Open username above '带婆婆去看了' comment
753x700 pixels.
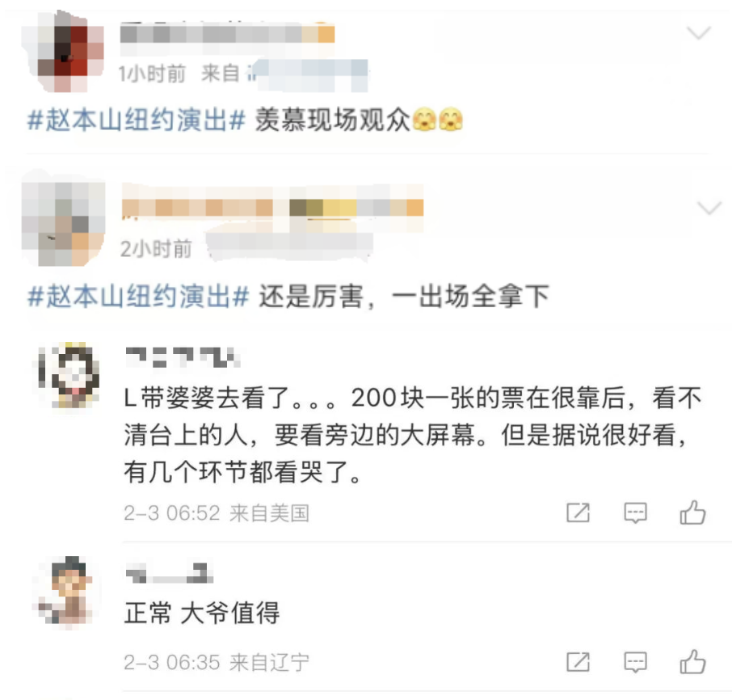[182, 357]
